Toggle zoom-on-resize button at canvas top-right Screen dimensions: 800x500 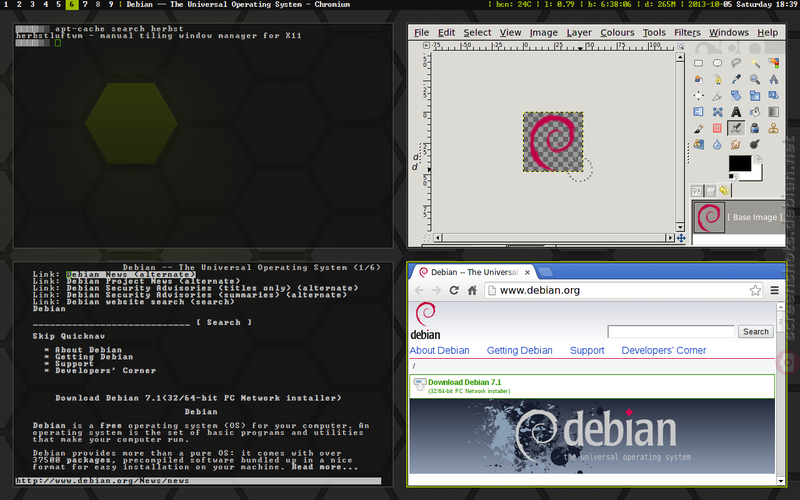pyautogui.click(x=680, y=46)
